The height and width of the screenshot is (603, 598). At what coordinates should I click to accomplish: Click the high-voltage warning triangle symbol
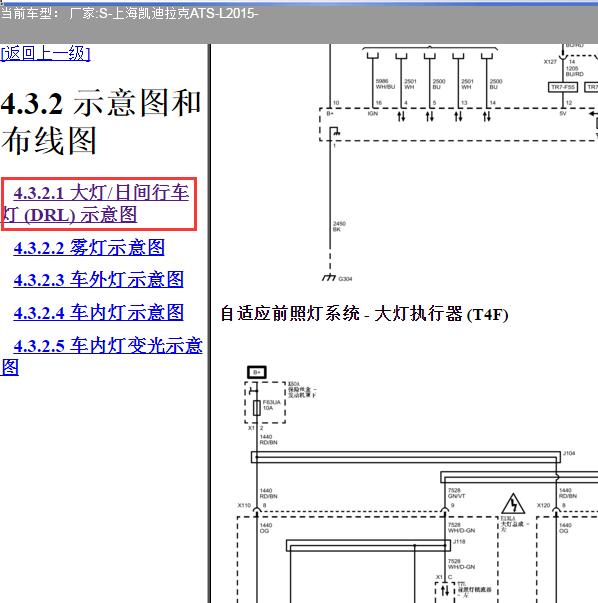point(513,504)
